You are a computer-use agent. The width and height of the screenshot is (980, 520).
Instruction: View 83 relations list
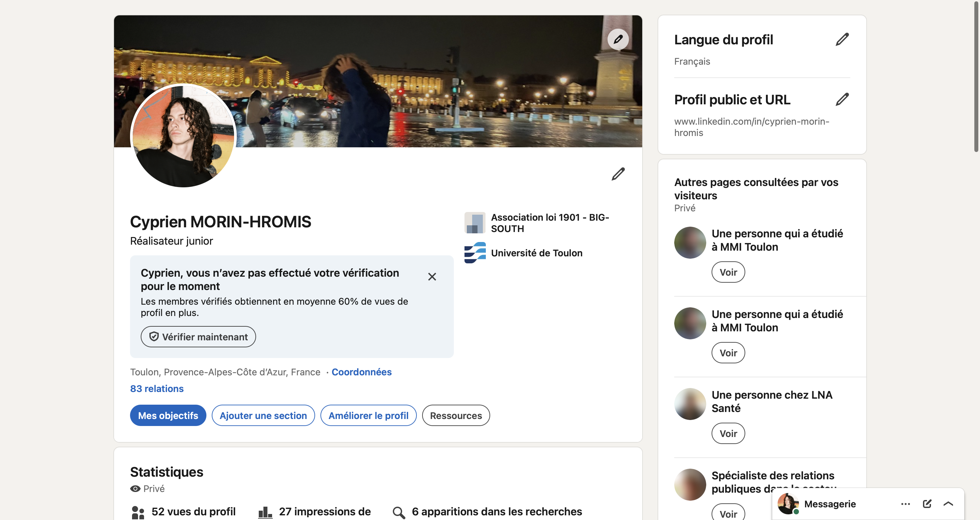coord(157,389)
